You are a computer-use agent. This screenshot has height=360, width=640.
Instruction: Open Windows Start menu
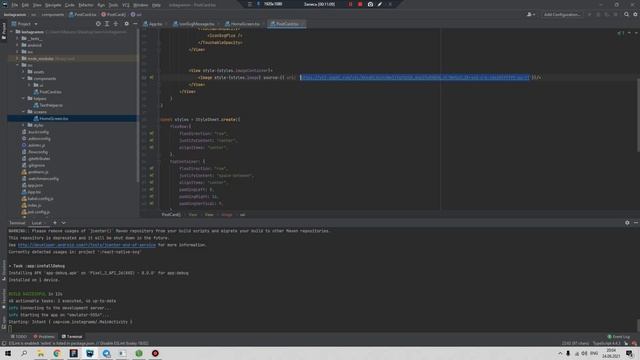(8, 353)
